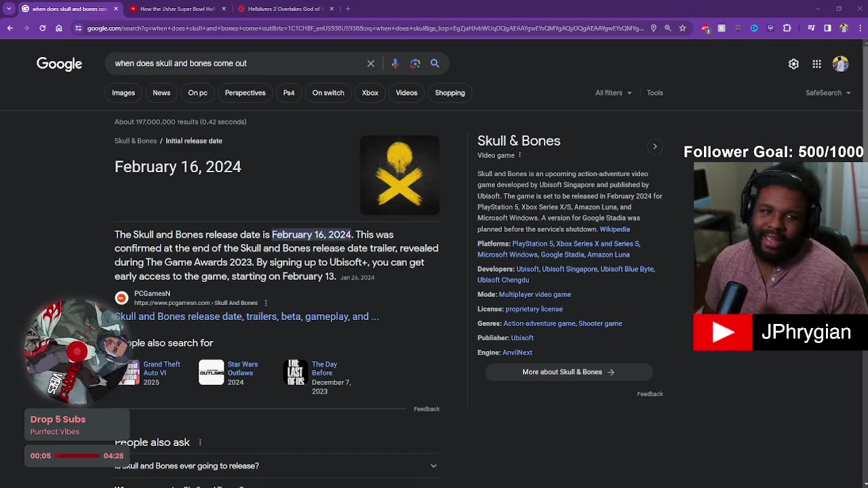Close the Skull and Bones search tab
Viewport: 868px width, 488px height.
tap(116, 9)
